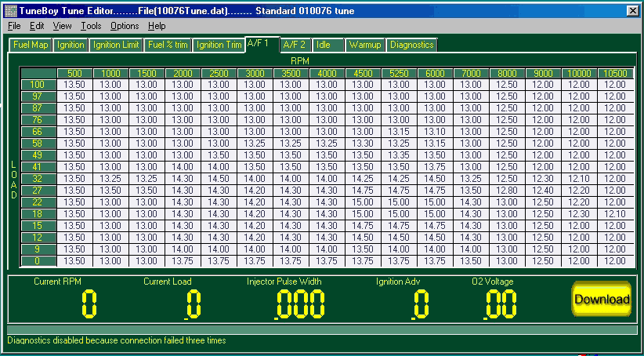
Task: Click cell 12.40 at load 27, 9000 RPM
Action: click(543, 191)
